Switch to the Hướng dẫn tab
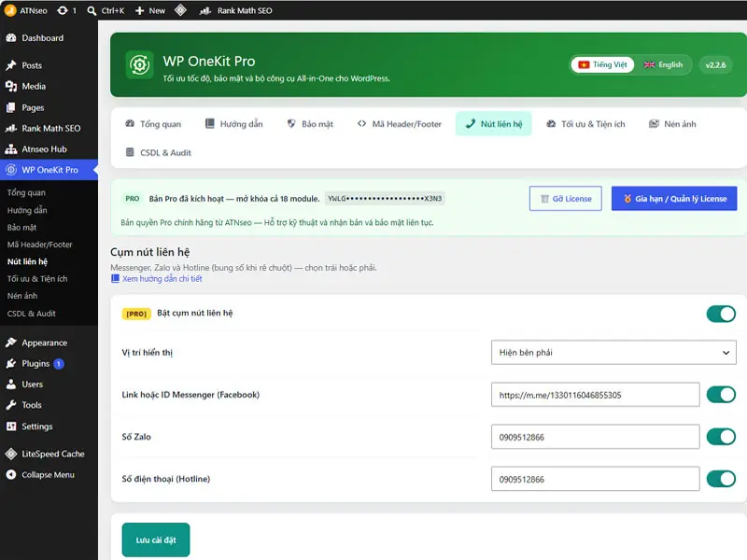This screenshot has width=747, height=560. point(234,124)
